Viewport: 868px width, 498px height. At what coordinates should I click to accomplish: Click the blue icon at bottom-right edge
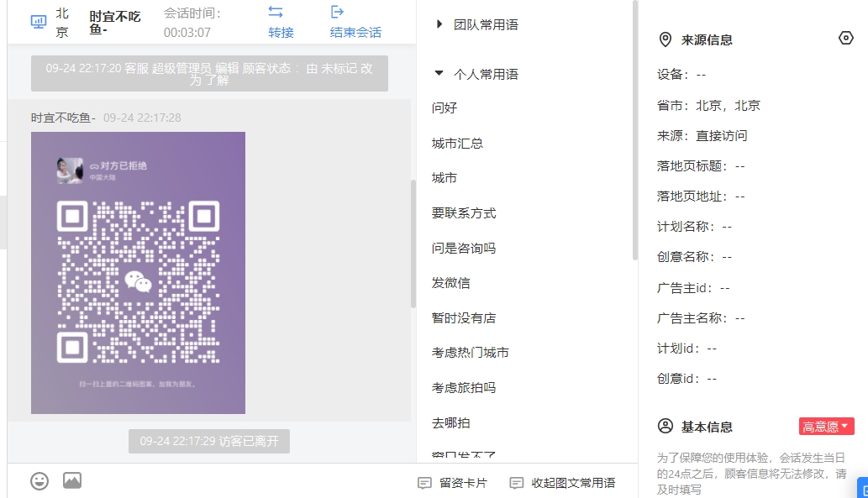862,487
